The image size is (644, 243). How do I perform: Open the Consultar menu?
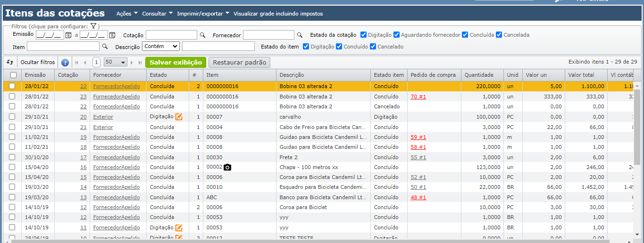point(157,14)
